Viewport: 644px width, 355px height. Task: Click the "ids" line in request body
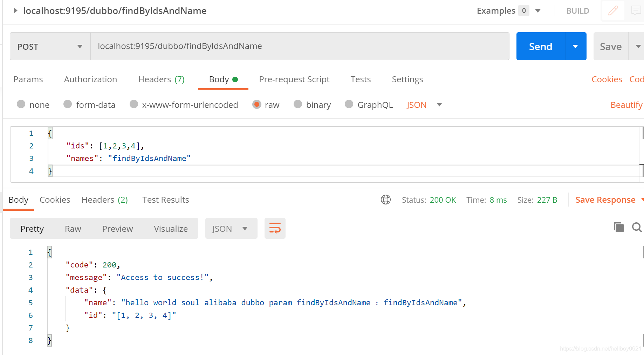pos(105,146)
